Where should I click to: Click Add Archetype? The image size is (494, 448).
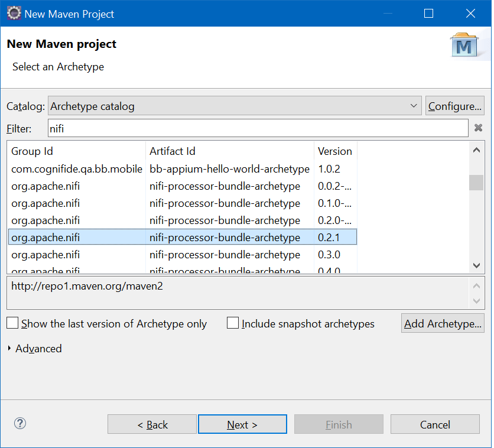point(443,323)
